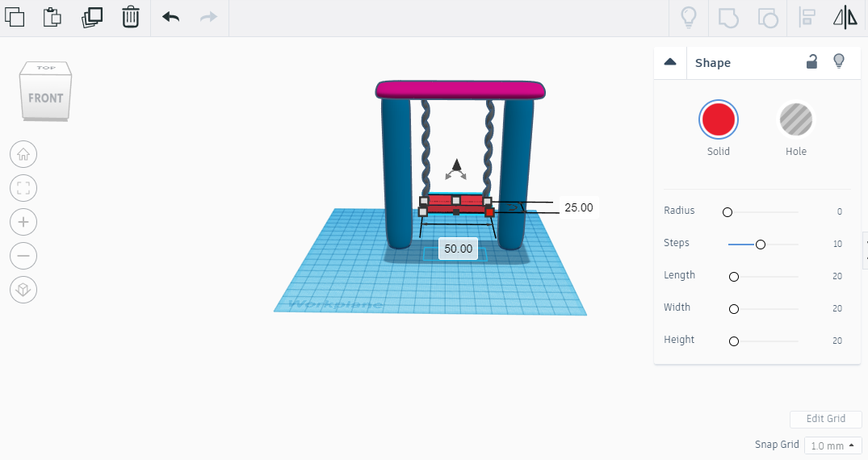
Task: Click the Height slider handle
Action: point(734,341)
